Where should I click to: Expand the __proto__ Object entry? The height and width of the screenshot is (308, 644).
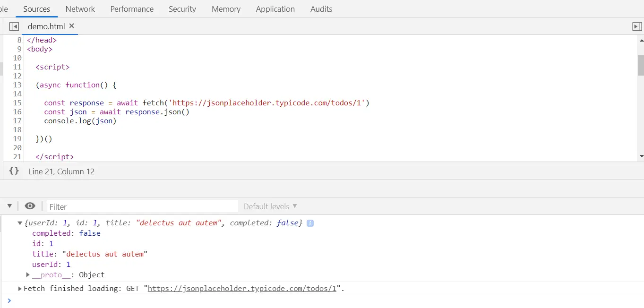(x=28, y=274)
